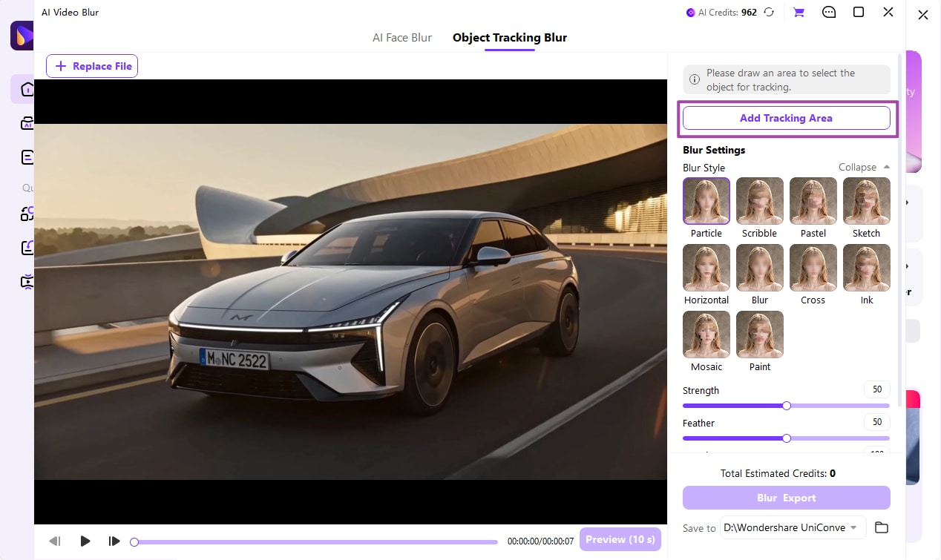
Task: Select the plain Blur style thumbnail
Action: 760,267
